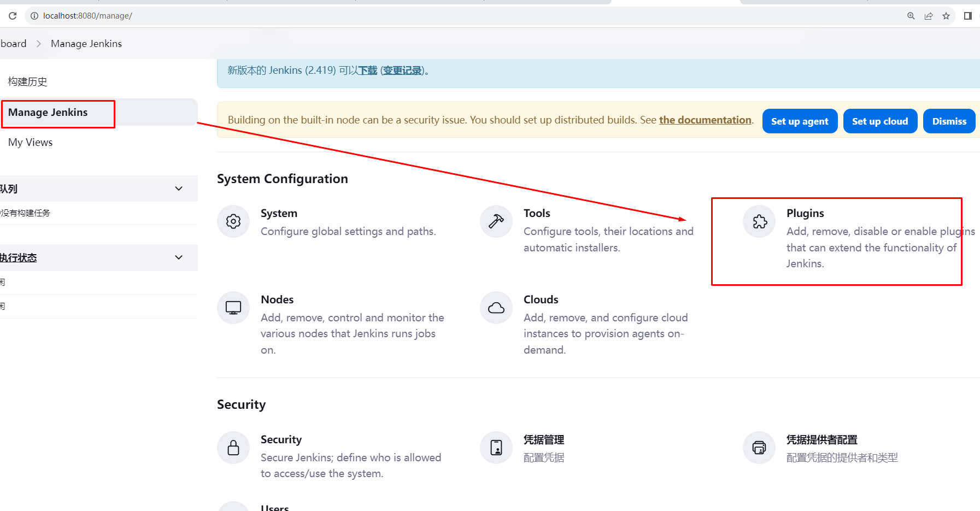Click the 'Configure global settings and paths.' text
Screen dimensions: 980x511
point(348,231)
